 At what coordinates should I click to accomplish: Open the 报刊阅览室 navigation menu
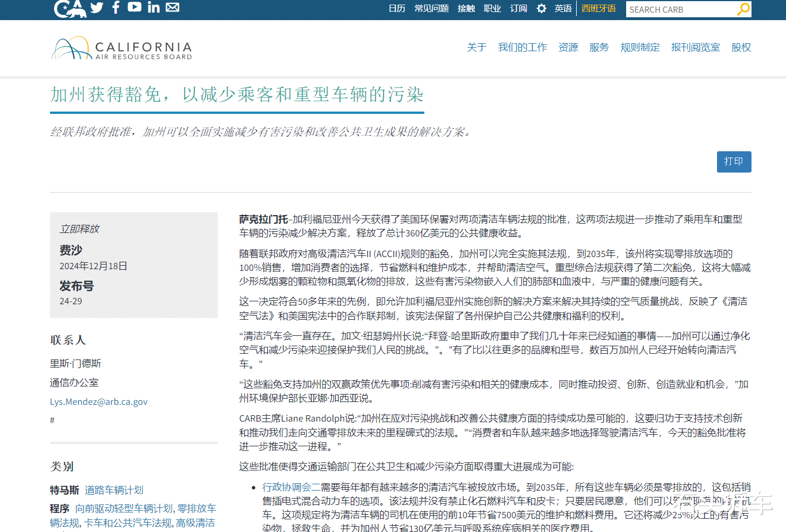(x=696, y=47)
